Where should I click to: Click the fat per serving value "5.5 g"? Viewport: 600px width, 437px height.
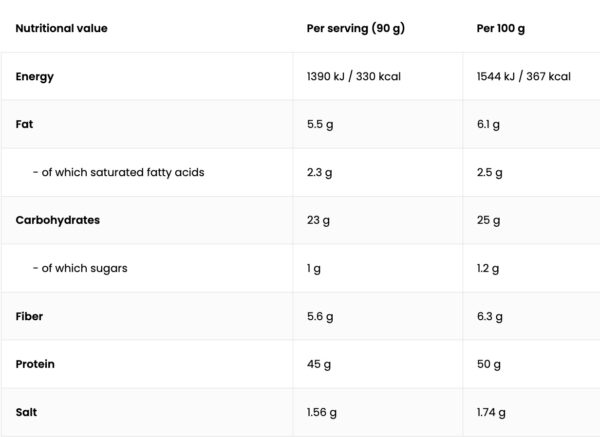[319, 124]
